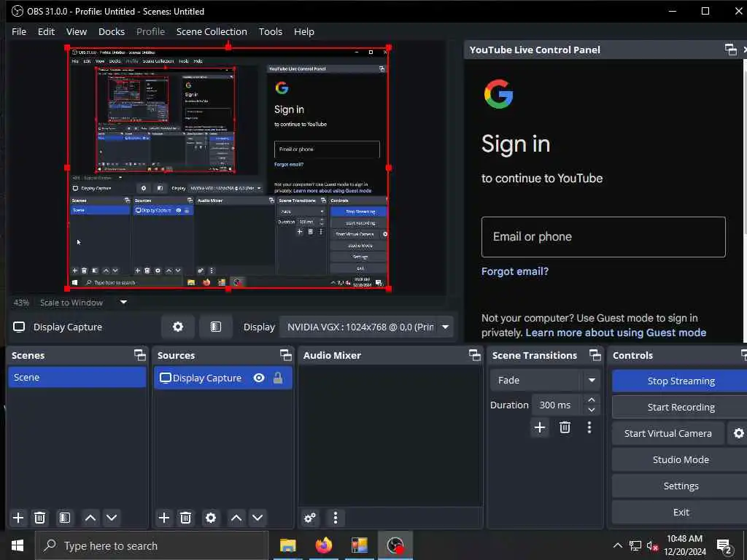This screenshot has width=747, height=560.
Task: Move source down in Sources list
Action: pos(258,518)
